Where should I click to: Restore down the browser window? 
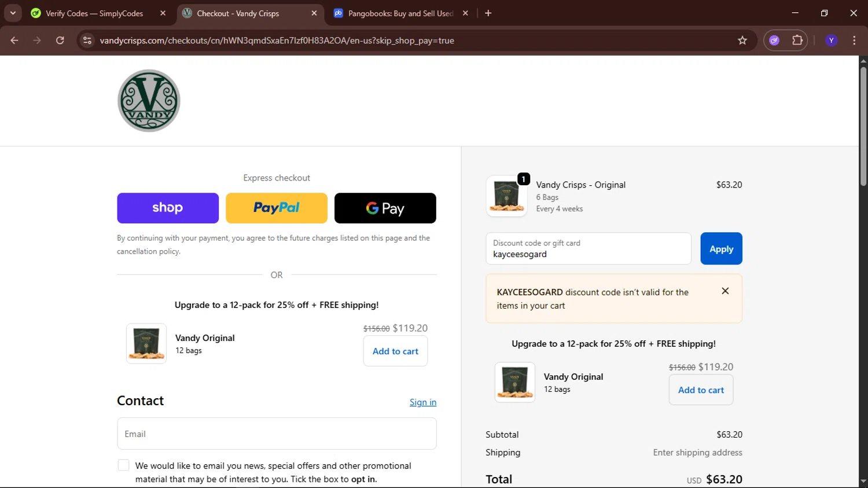click(x=825, y=13)
